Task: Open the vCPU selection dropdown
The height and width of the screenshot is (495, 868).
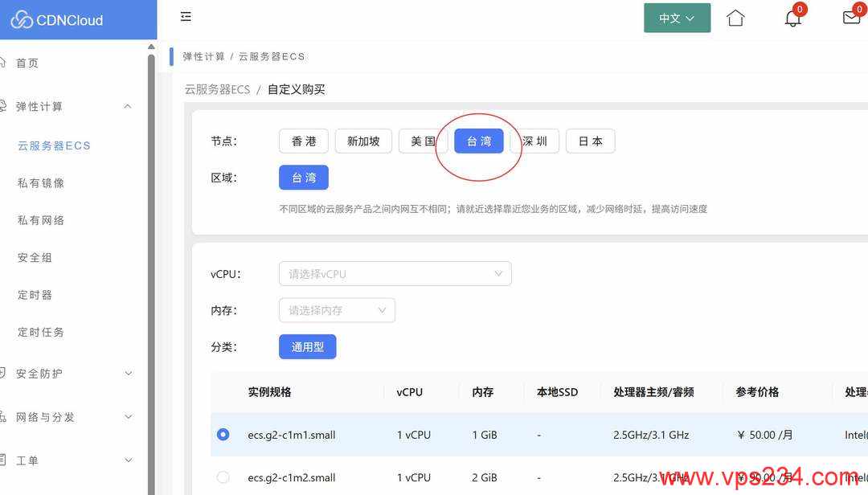Action: click(395, 273)
